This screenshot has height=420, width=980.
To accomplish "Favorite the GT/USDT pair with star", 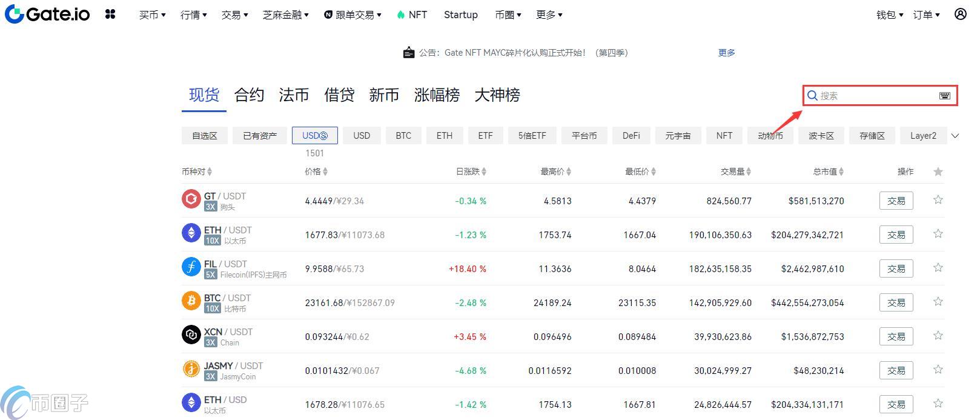I will click(x=938, y=200).
